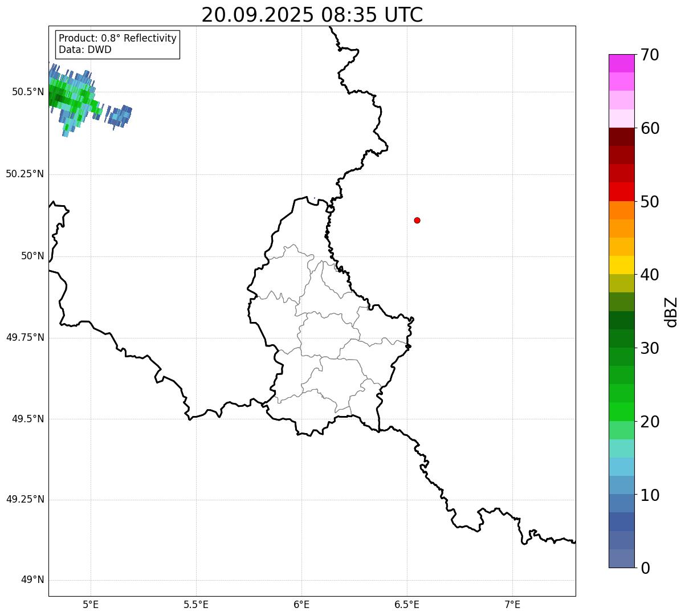Viewport: 685px width, 616px height.
Task: Pick the near-white pale pink swatch above 60
Action: (x=621, y=119)
